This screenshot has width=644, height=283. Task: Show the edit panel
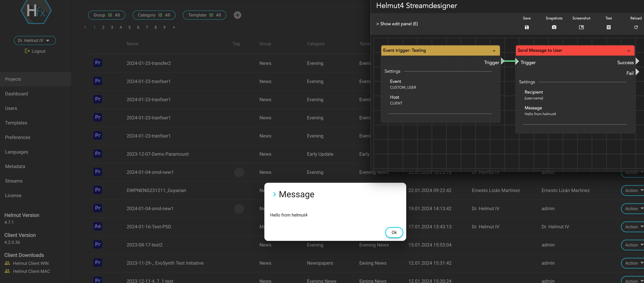click(397, 24)
